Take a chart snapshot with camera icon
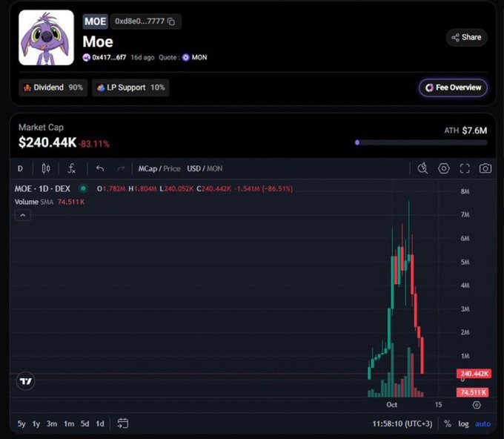The height and width of the screenshot is (439, 504). point(485,168)
